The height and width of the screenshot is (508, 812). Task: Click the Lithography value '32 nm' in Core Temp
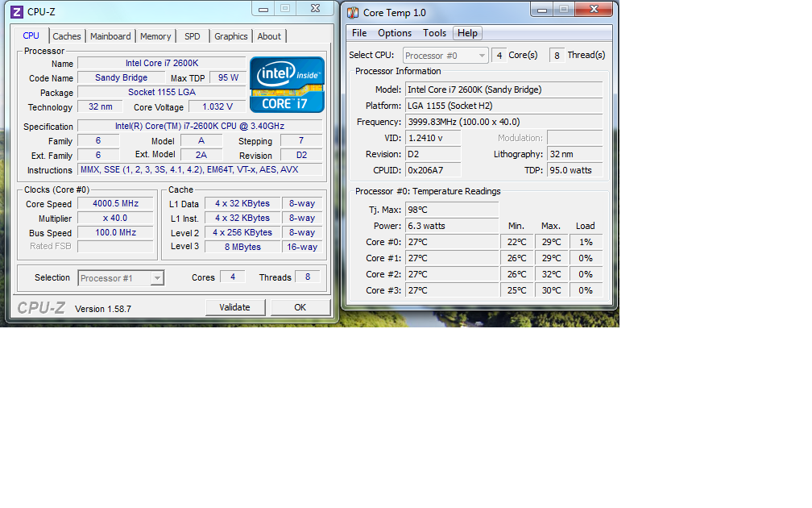tap(575, 154)
